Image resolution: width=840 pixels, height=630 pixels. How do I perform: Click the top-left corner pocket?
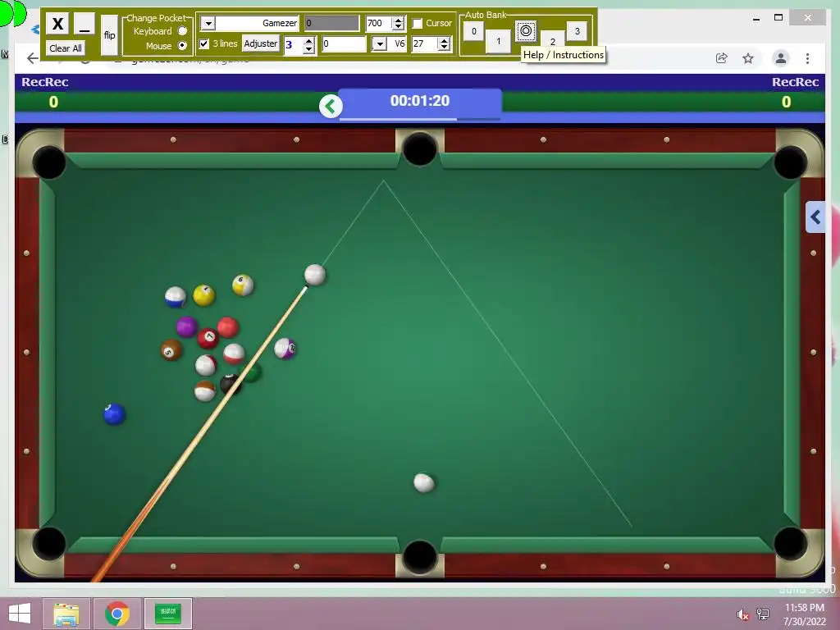(48, 162)
